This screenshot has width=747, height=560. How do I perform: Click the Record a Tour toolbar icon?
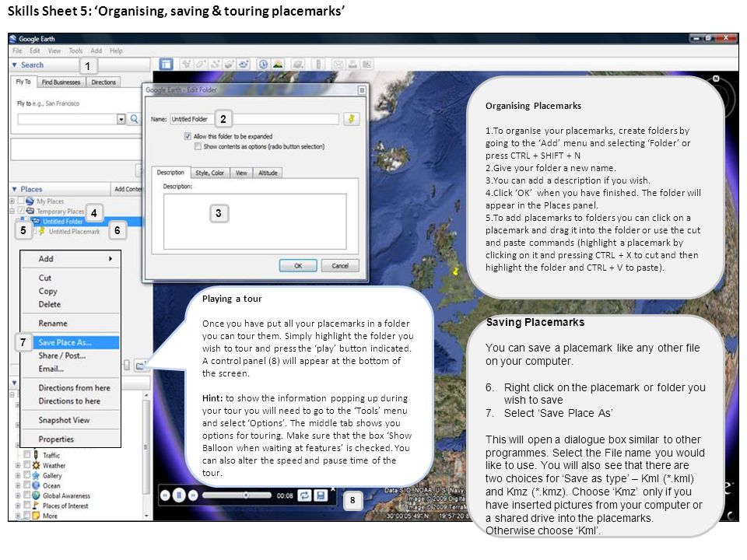(x=244, y=65)
